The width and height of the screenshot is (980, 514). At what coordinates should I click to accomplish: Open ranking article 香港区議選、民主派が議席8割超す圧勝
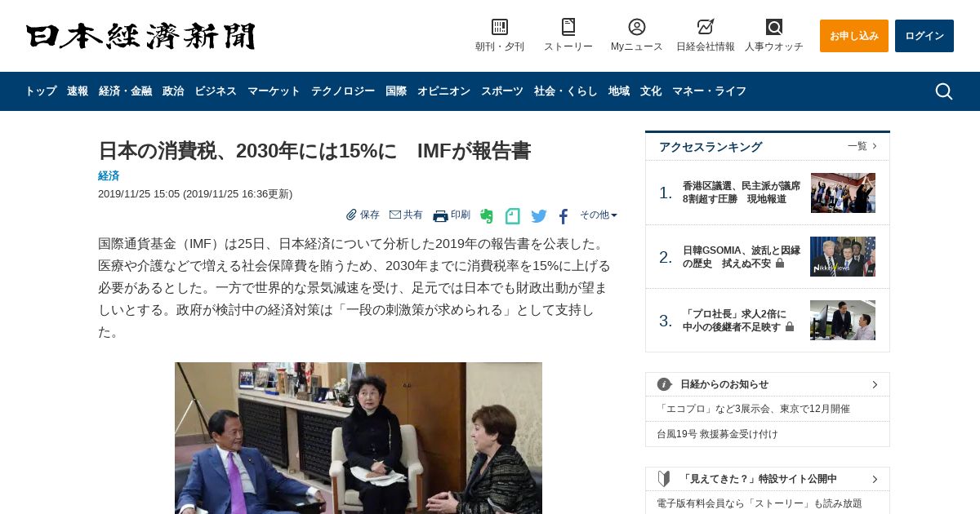click(742, 193)
